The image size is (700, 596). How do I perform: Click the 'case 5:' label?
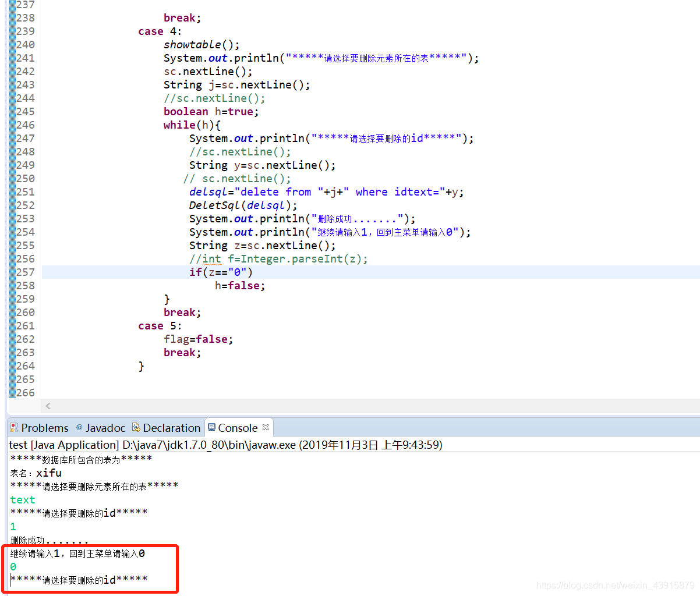coord(160,326)
